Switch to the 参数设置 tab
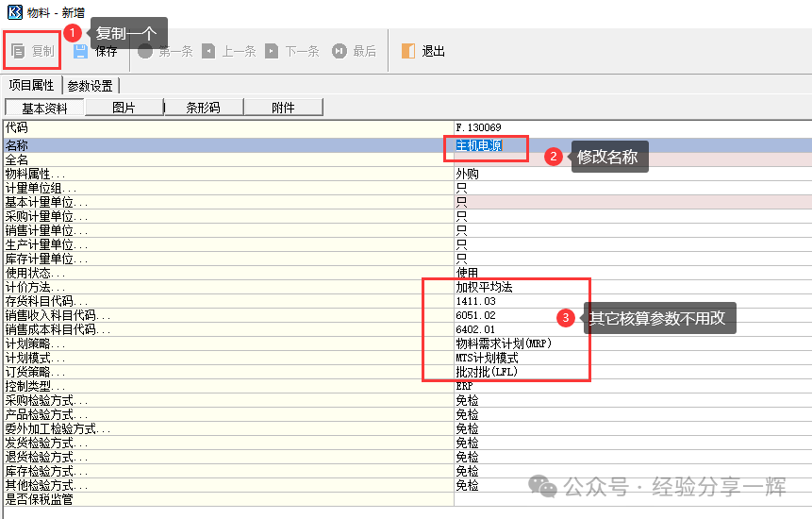The width and height of the screenshot is (812, 519). pyautogui.click(x=90, y=86)
